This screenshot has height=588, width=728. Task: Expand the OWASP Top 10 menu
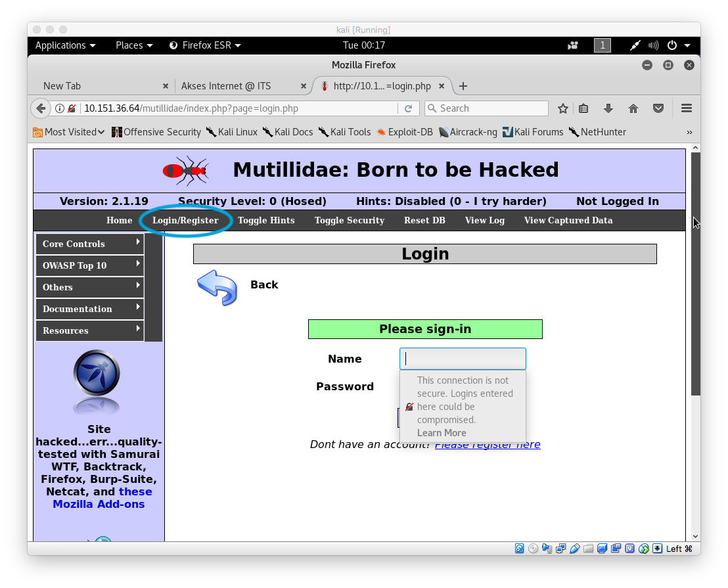click(90, 265)
